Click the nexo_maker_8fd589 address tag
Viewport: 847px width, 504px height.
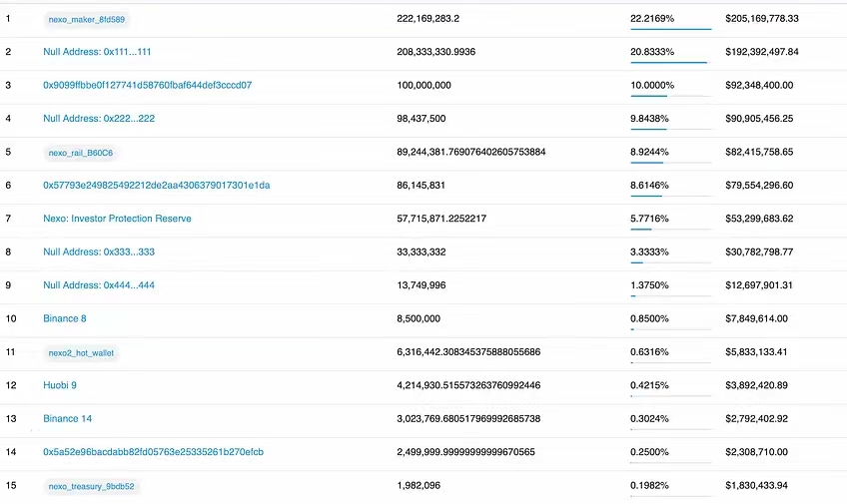click(88, 19)
